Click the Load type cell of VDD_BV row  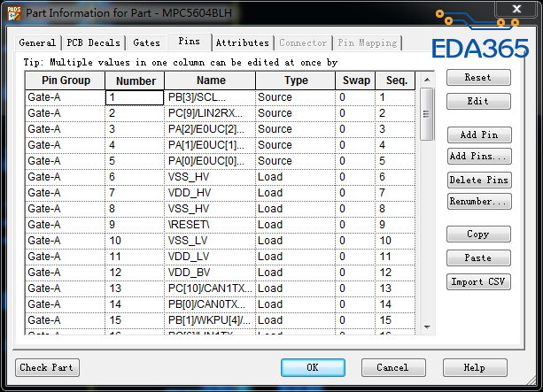(295, 273)
